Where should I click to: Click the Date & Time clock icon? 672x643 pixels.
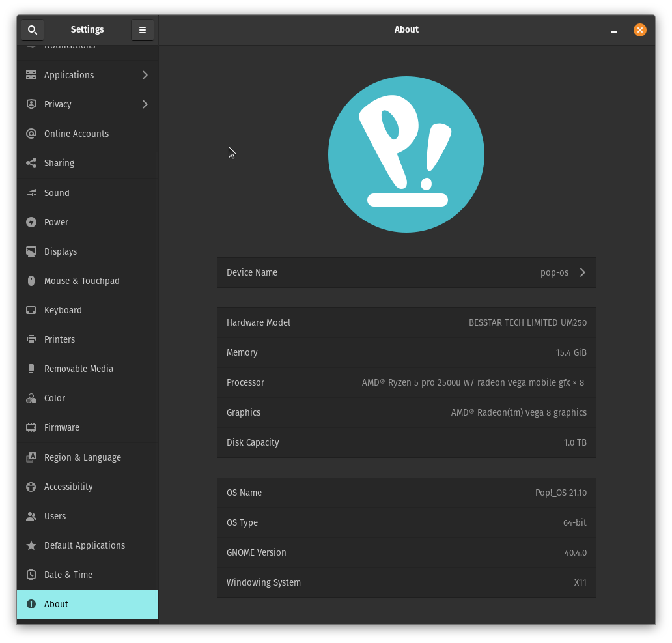(x=31, y=575)
